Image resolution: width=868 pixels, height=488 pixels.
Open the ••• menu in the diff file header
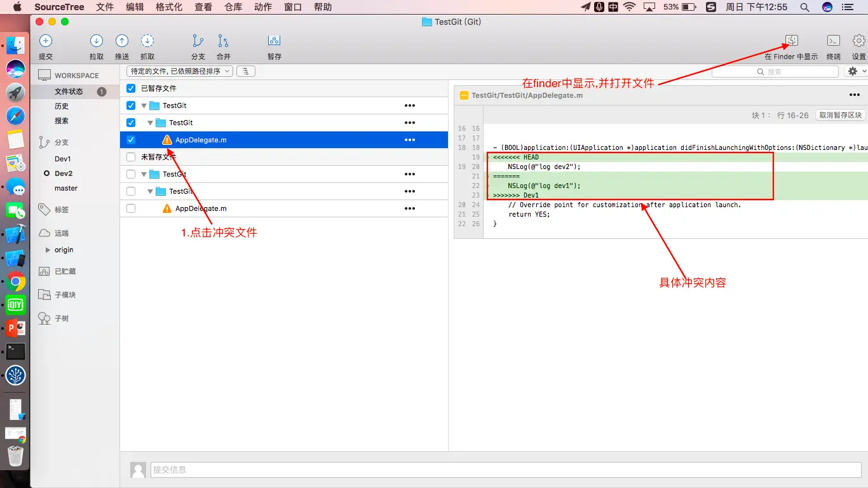855,95
